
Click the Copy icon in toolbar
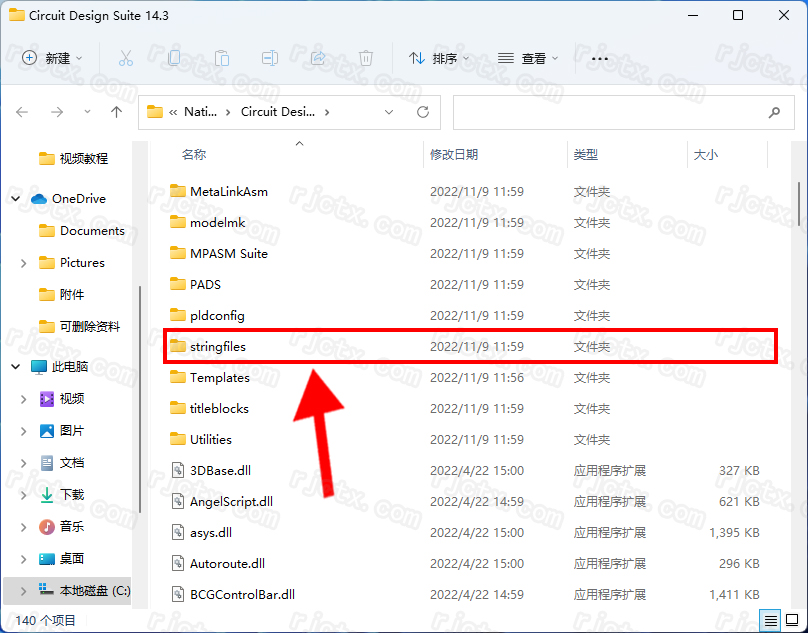(x=174, y=59)
